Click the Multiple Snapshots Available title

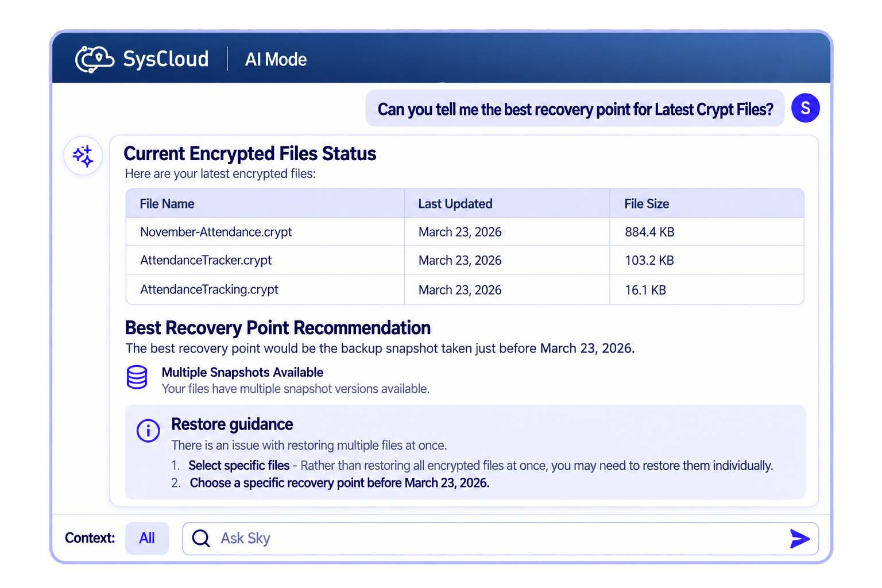coord(242,372)
